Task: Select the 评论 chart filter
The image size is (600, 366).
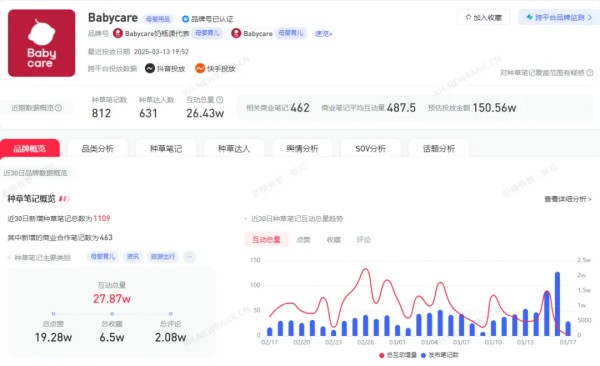Action: (x=364, y=240)
